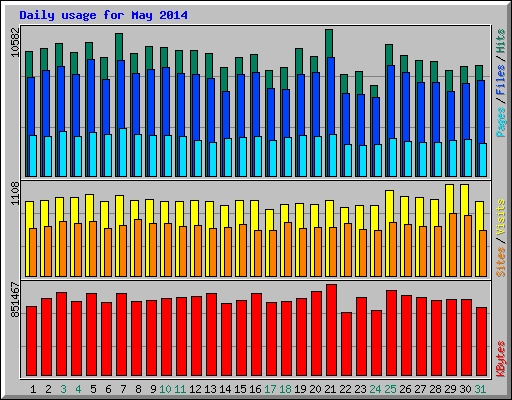This screenshot has width=512, height=400.
Task: Click day label 21 on the x-axis
Action: [x=330, y=389]
